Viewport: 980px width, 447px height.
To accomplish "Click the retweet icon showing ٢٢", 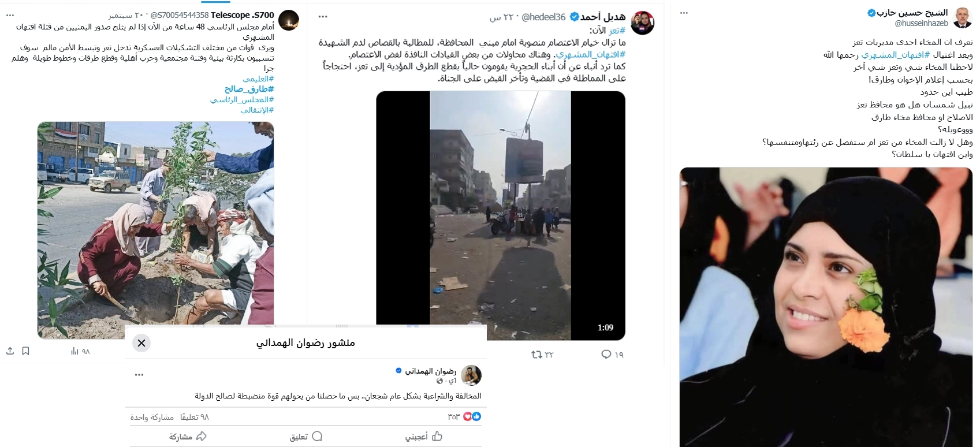I will pos(536,355).
